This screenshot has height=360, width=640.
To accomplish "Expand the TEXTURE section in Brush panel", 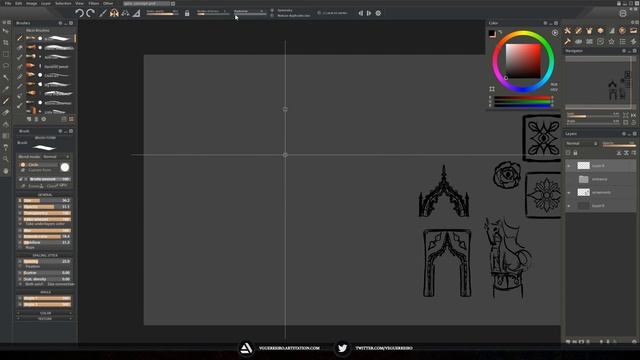I will 45,318.
